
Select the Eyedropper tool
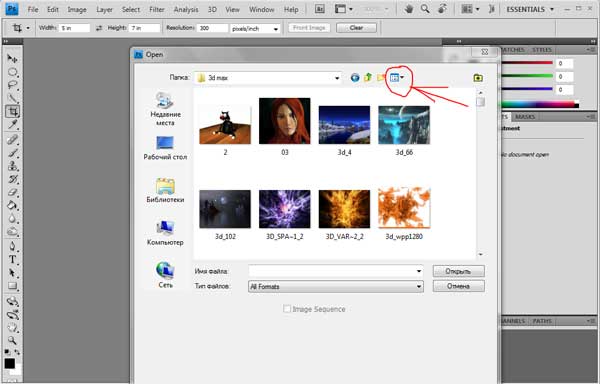click(x=12, y=124)
